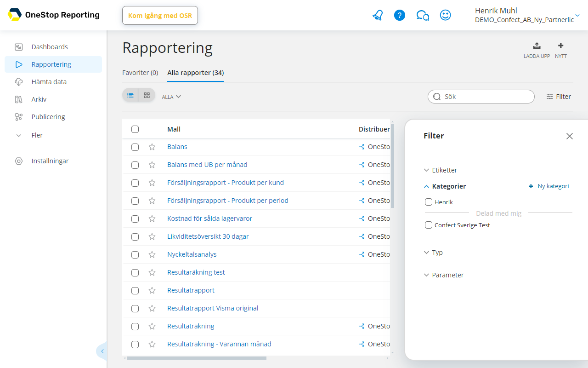The image size is (588, 368).
Task: Switch to the Favoriter tab
Action: [x=140, y=73]
